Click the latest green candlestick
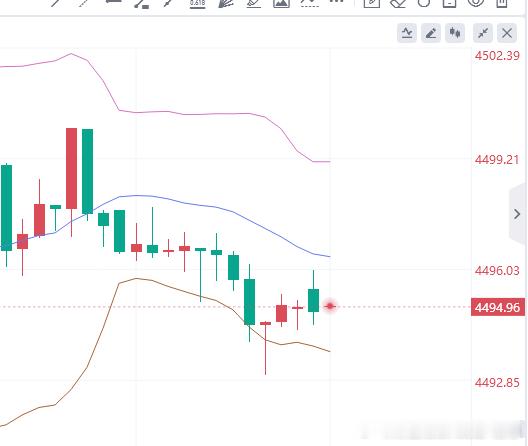The height and width of the screenshot is (446, 528). (314, 300)
